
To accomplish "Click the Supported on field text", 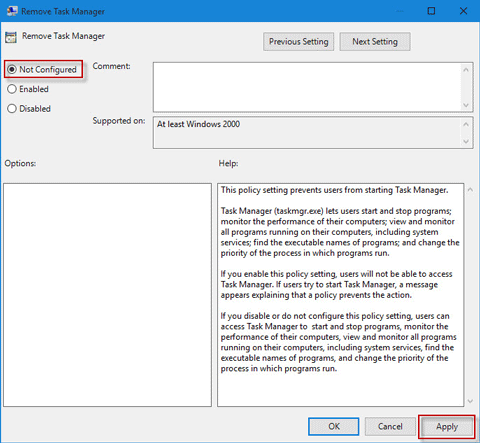I will [x=198, y=124].
